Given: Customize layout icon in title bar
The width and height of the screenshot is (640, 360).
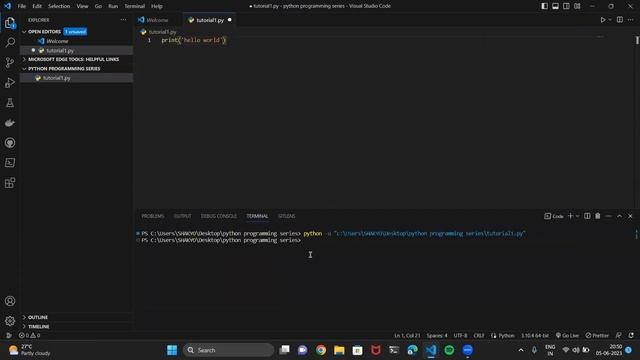Looking at the screenshot, I should 577,6.
